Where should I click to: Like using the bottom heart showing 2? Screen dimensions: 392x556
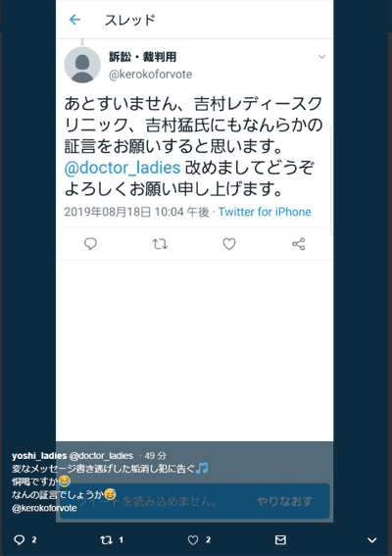click(193, 539)
